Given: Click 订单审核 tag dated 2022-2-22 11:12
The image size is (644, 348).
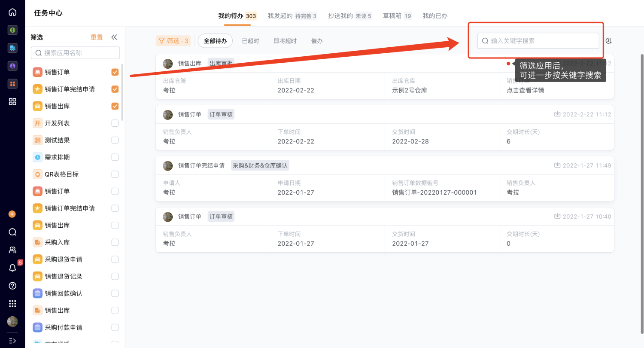Looking at the screenshot, I should [221, 114].
